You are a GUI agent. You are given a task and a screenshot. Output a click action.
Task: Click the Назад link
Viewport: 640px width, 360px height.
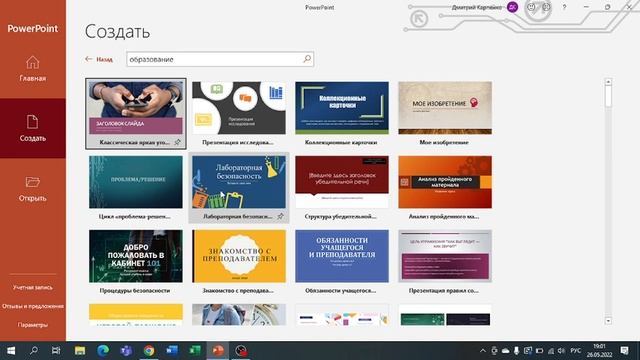[x=104, y=60]
